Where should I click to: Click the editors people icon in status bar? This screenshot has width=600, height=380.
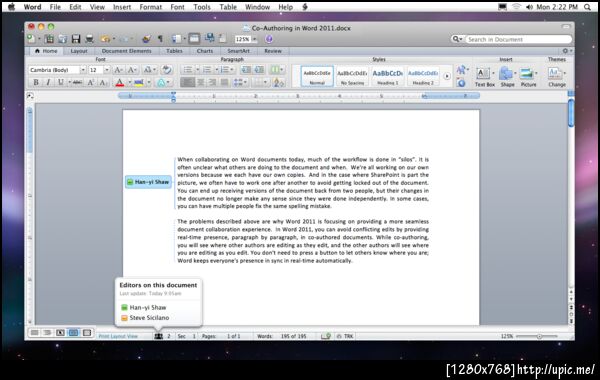tap(158, 336)
